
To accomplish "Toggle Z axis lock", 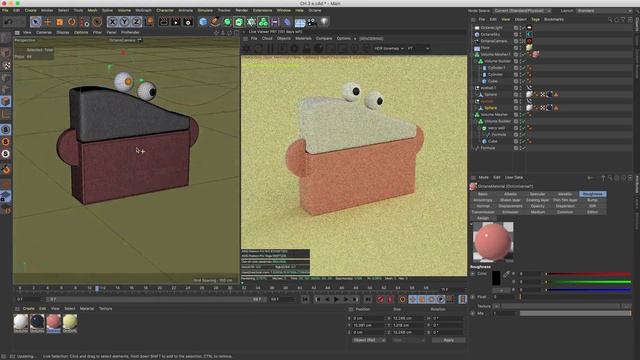I will coord(136,22).
